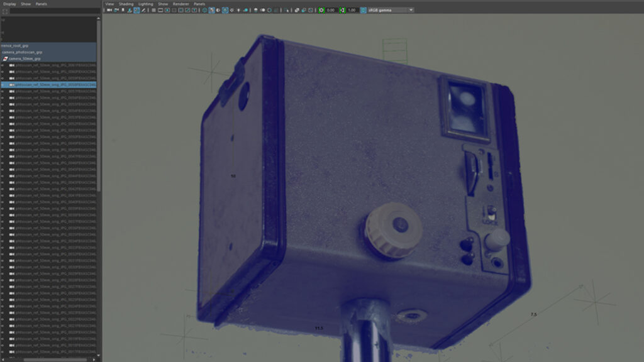Collapse the camera_photoscan_grp group

tap(2, 52)
